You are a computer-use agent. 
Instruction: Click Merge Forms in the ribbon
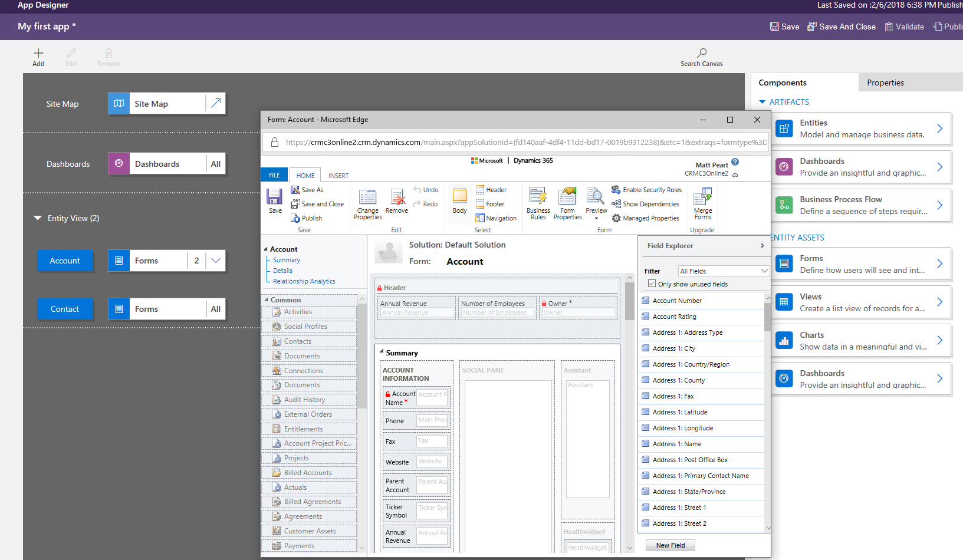click(x=703, y=204)
